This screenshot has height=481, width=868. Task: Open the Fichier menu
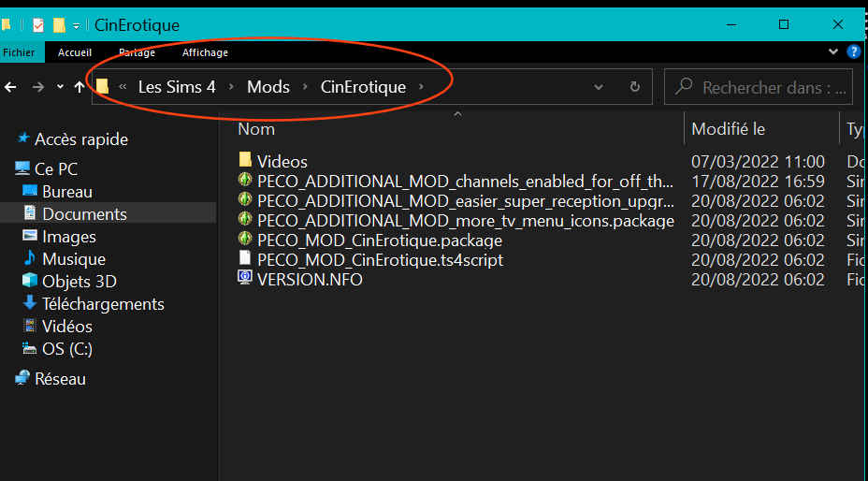pyautogui.click(x=19, y=52)
